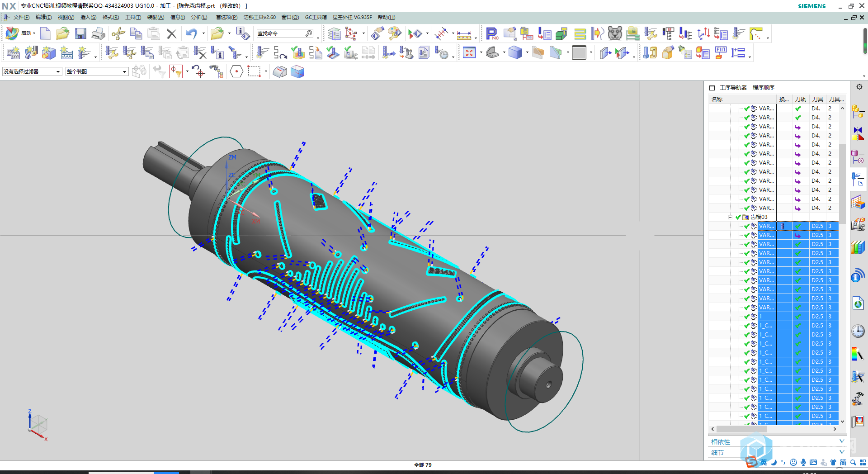
Task: Click the Find binoculars icon in selection bar
Action: 217,71
